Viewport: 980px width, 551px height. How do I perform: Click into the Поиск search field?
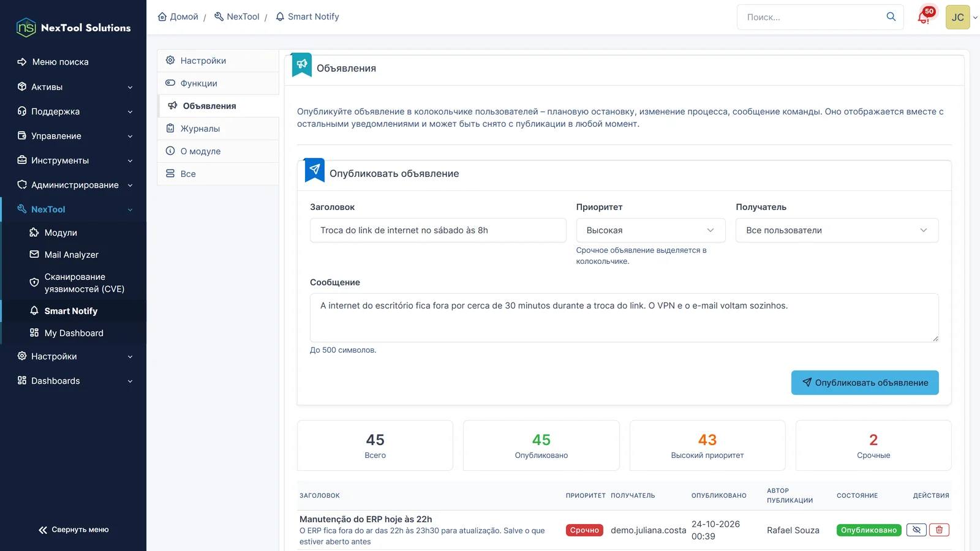tap(812, 17)
